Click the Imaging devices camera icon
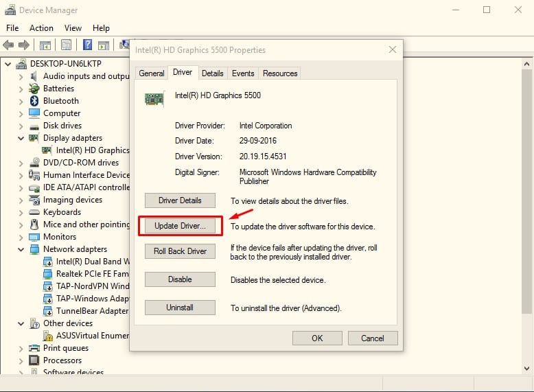 click(34, 200)
